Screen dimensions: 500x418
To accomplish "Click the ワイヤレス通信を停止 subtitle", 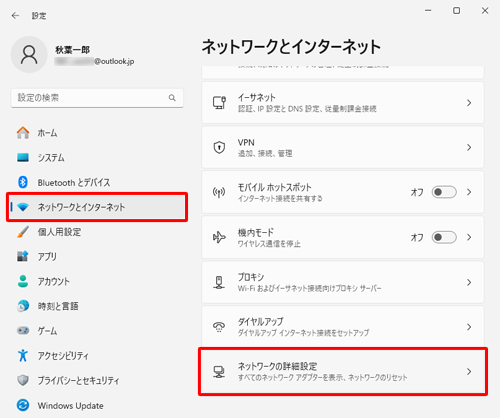I will (269, 244).
